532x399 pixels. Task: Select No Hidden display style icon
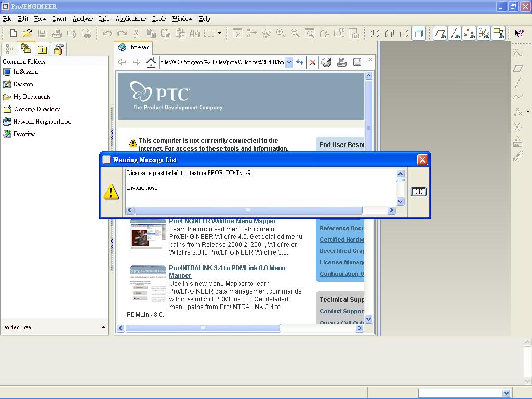[x=404, y=33]
